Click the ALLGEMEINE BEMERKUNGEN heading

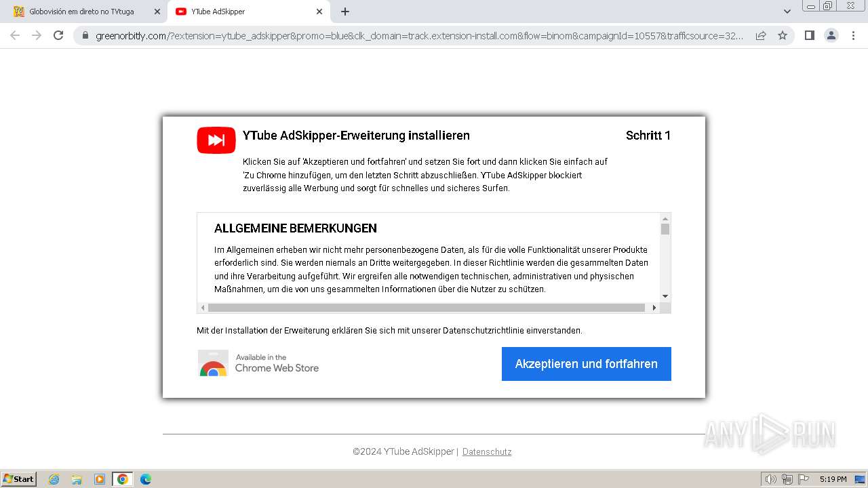coord(296,228)
